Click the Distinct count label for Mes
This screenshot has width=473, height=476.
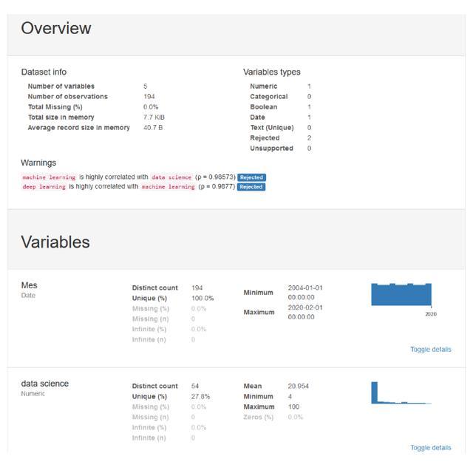[154, 288]
